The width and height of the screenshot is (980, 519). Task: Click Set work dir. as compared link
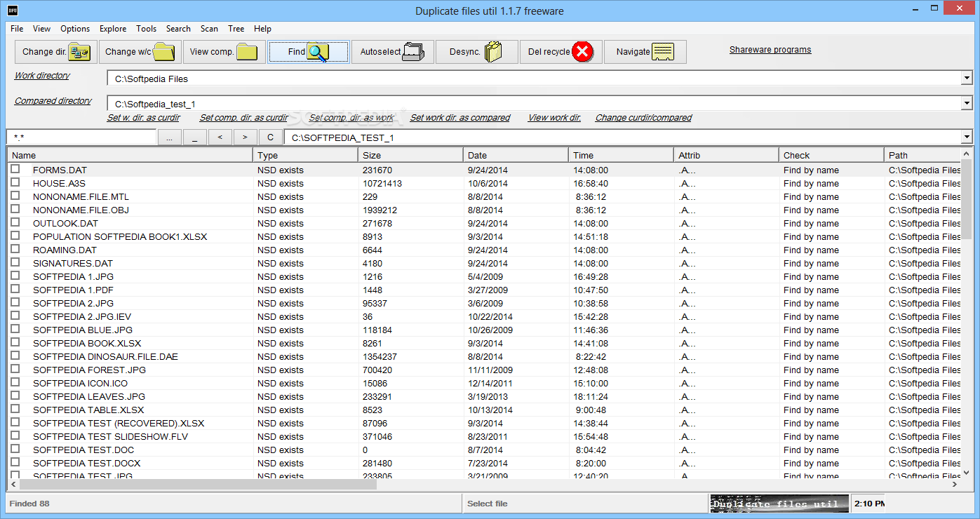click(460, 118)
